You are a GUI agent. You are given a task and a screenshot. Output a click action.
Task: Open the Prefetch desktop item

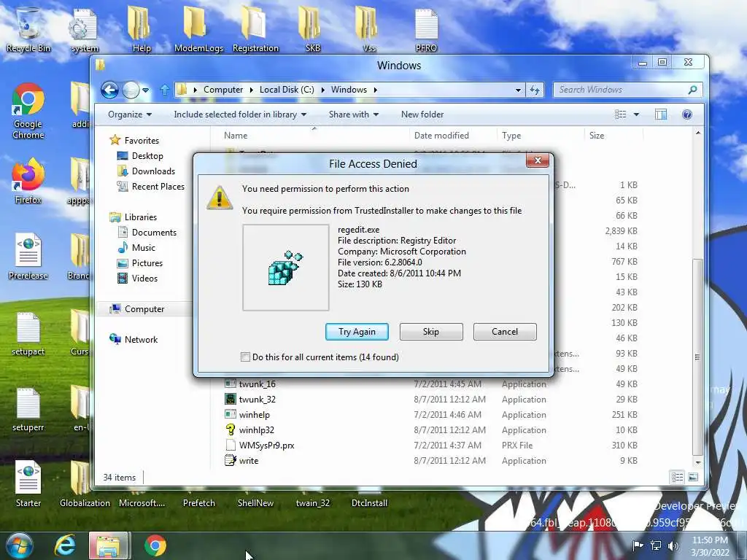pyautogui.click(x=198, y=503)
